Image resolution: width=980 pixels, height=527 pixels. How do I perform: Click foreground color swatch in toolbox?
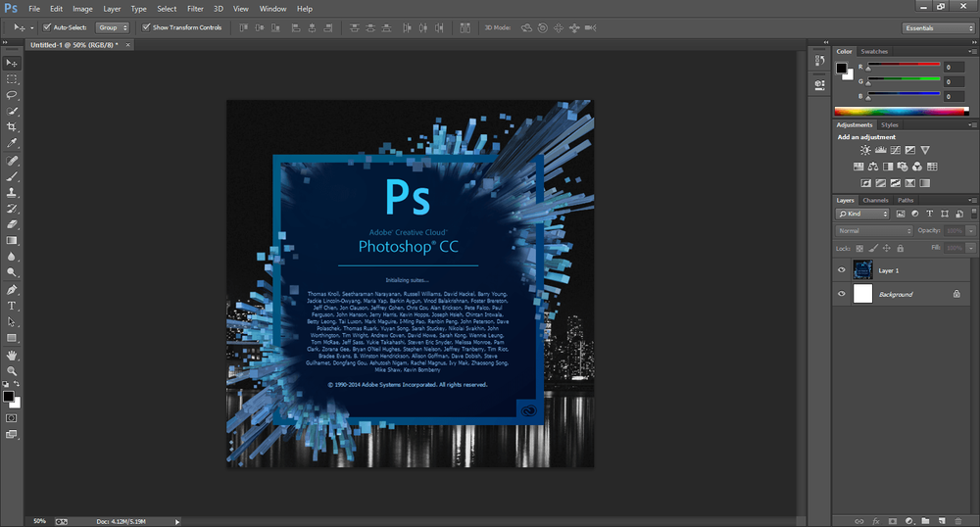[8, 397]
